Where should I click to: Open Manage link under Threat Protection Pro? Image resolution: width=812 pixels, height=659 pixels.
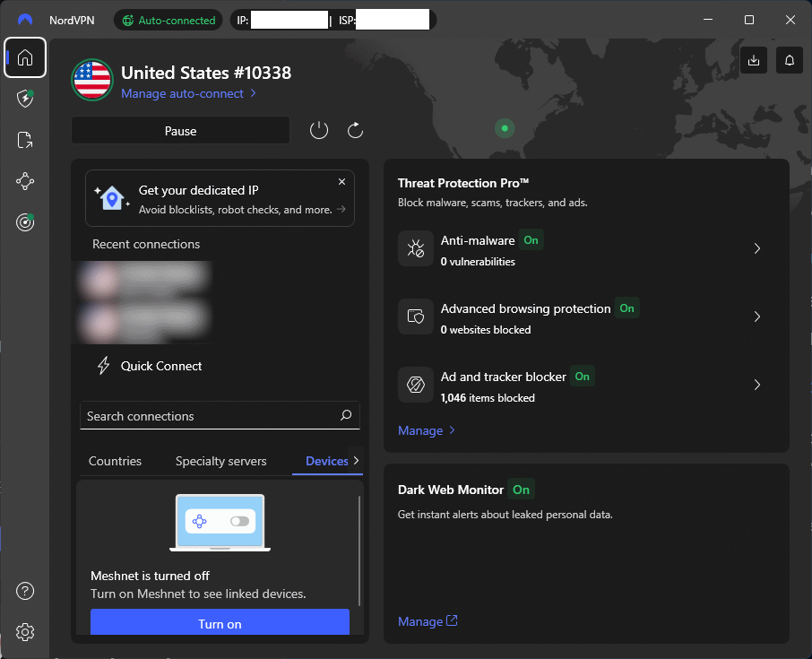click(x=427, y=430)
